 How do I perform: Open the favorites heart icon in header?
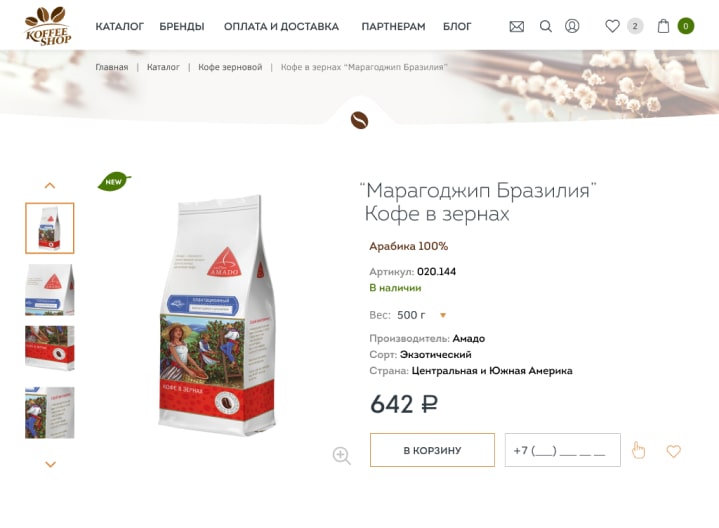[x=612, y=26]
